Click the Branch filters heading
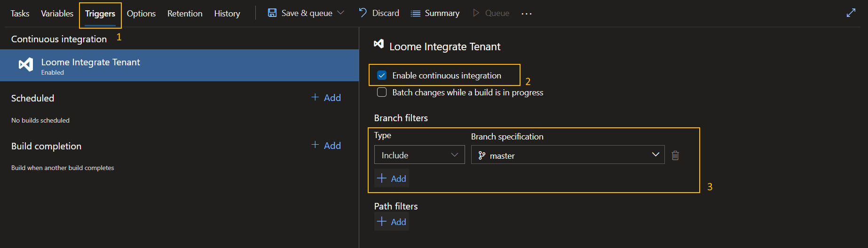The width and height of the screenshot is (868, 248). point(401,118)
